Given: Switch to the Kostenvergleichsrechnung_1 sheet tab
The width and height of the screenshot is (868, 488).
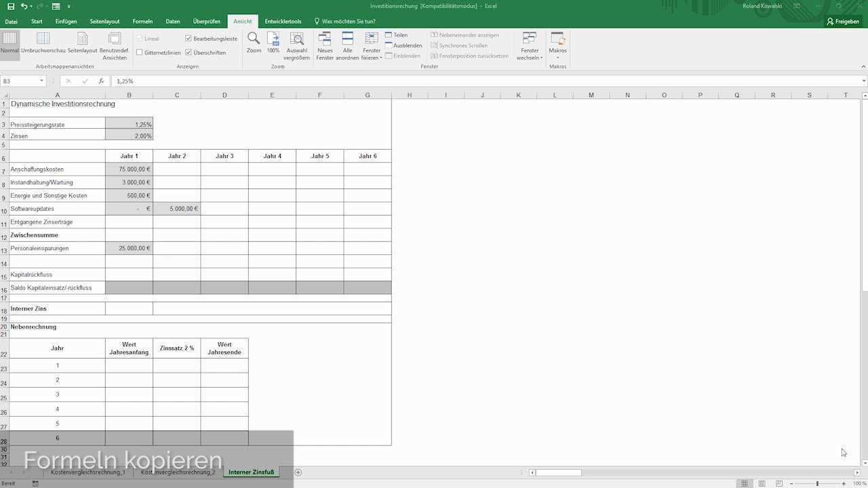Looking at the screenshot, I should tap(88, 472).
